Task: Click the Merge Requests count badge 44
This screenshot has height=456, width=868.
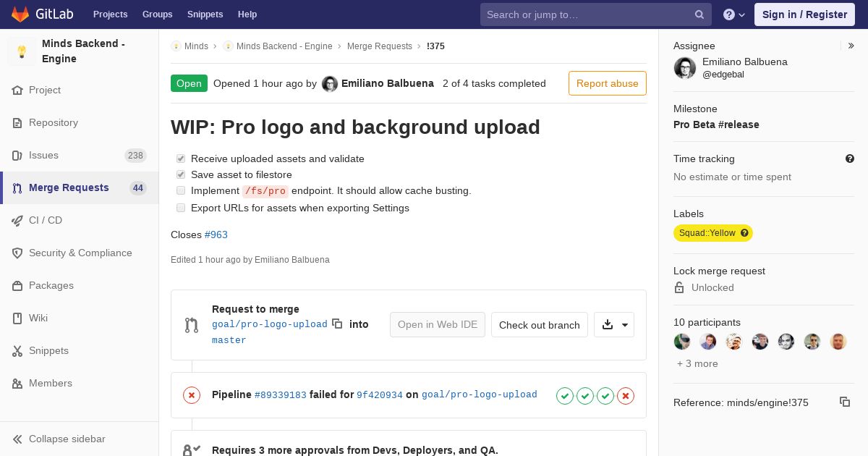Action: coord(137,188)
